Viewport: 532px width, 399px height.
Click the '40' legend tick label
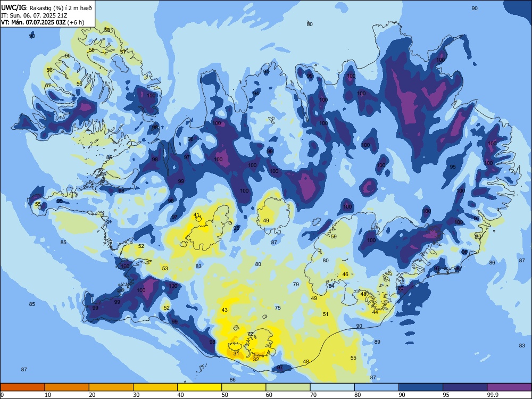coord(180,395)
